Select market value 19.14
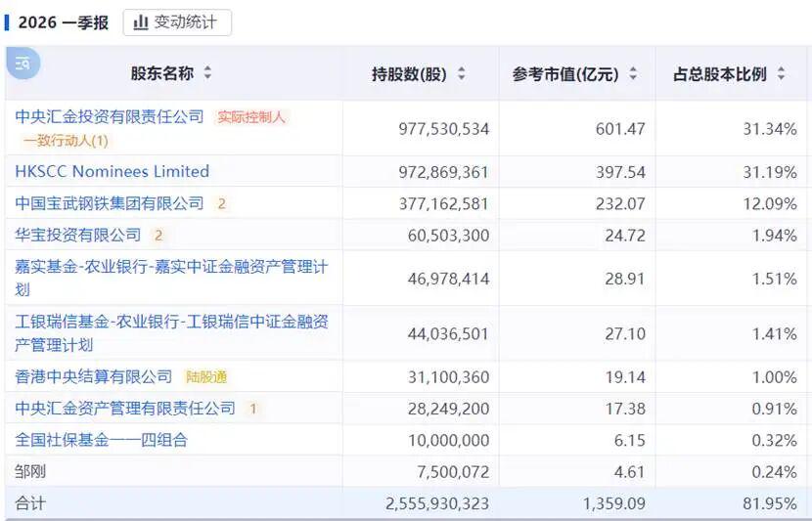 click(x=625, y=377)
